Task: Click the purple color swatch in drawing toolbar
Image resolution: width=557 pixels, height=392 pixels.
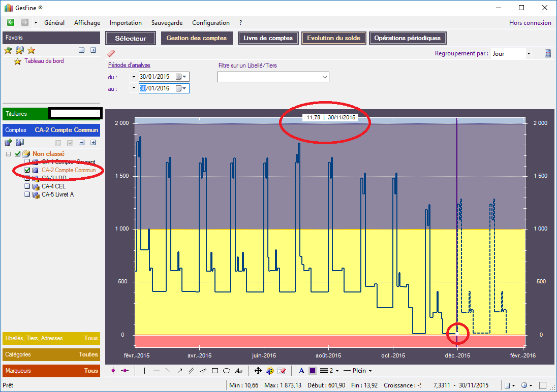Action: pos(313,371)
